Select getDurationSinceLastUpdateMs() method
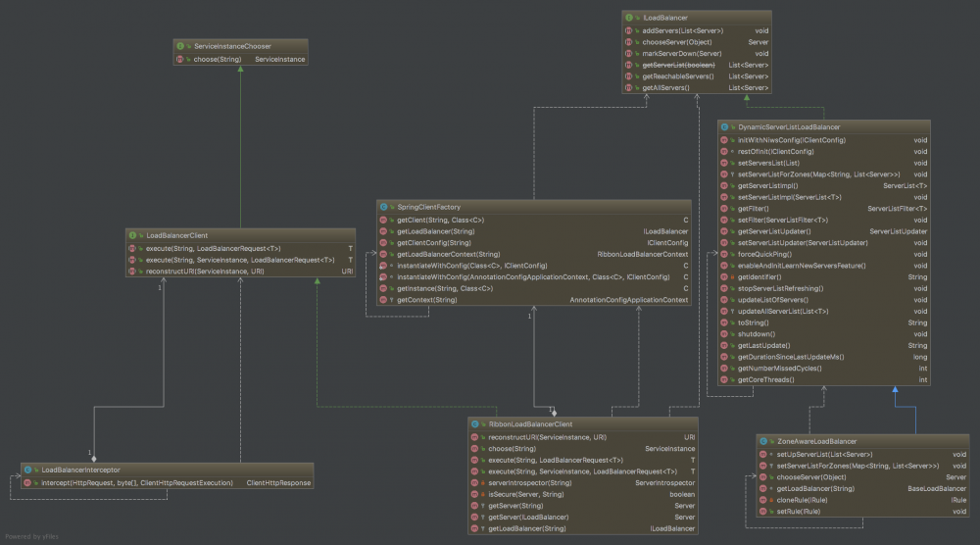Screen dimensions: 980x545 click(x=824, y=357)
